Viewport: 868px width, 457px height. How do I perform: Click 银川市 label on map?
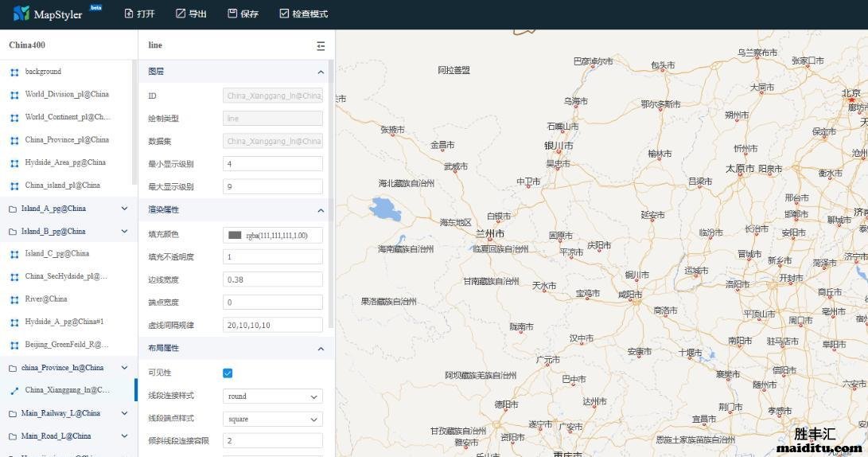[x=559, y=146]
